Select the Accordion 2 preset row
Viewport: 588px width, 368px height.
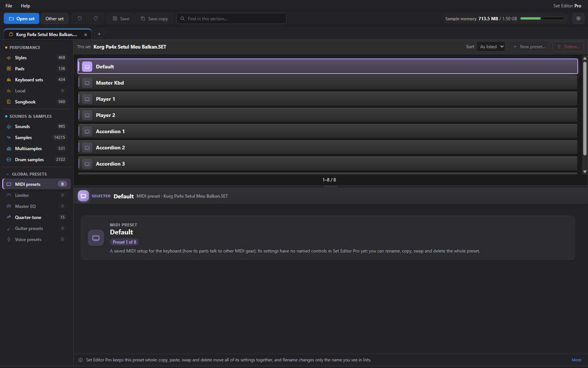[328, 148]
